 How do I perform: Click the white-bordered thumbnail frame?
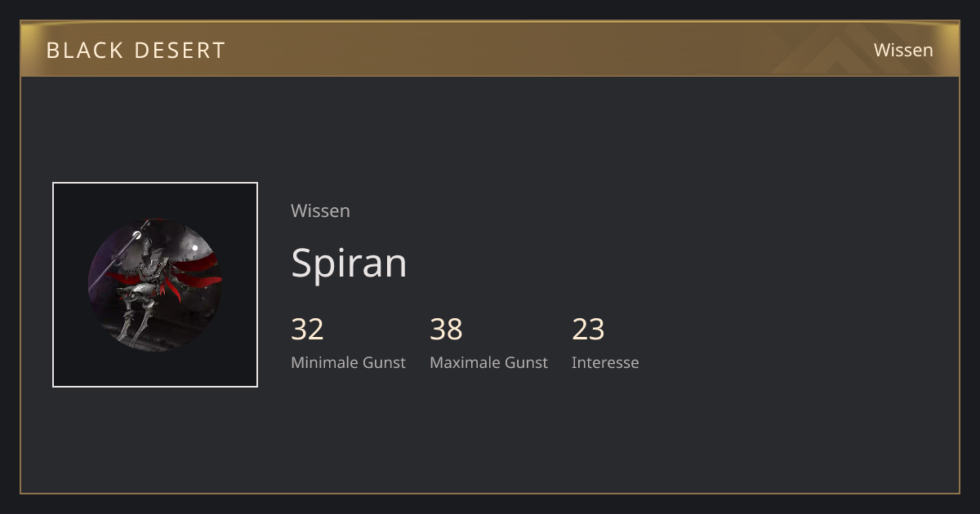pos(155,285)
